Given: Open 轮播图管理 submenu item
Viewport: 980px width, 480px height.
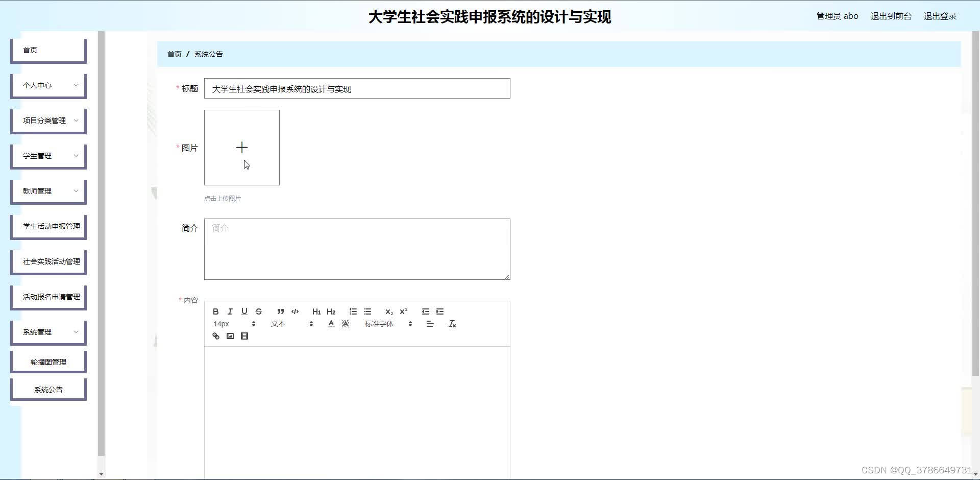Looking at the screenshot, I should coord(48,362).
